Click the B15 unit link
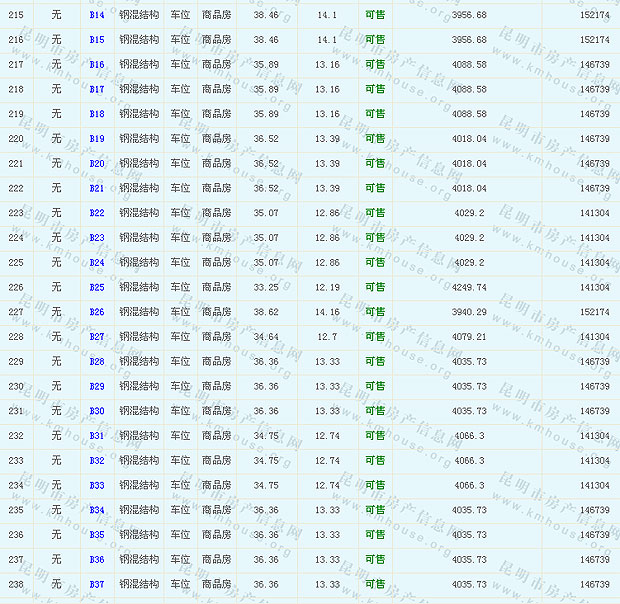Screen dimensions: 620x604 (x=97, y=40)
